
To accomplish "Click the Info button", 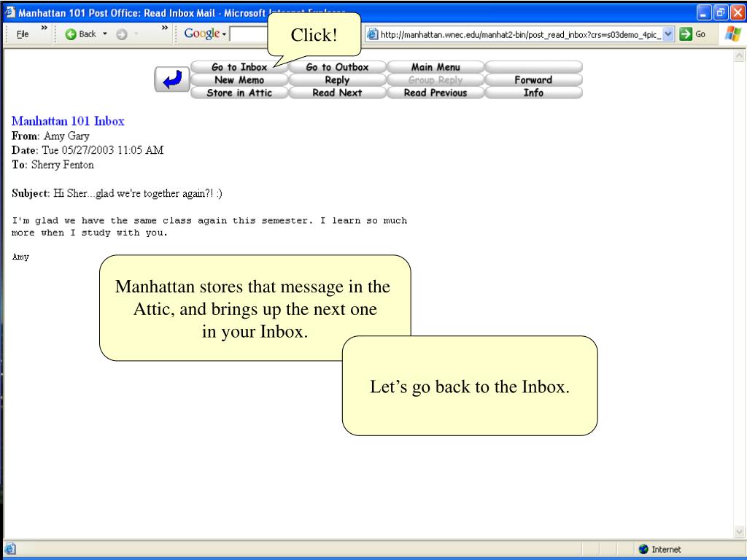I will coord(533,93).
